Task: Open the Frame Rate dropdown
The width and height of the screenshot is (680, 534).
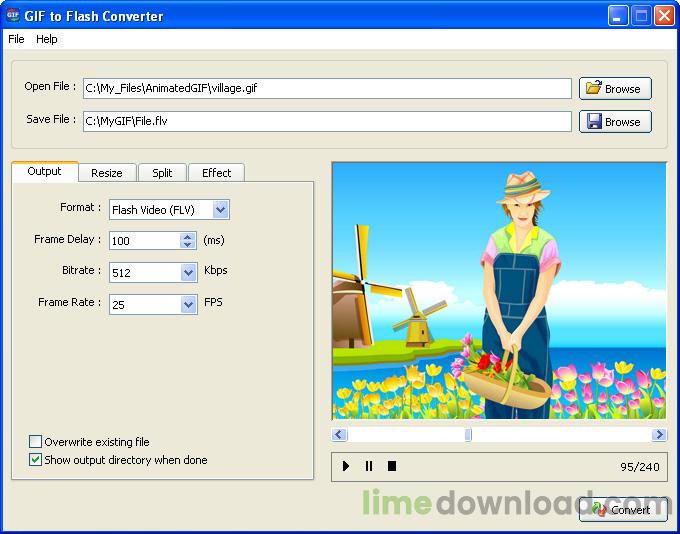Action: [188, 304]
